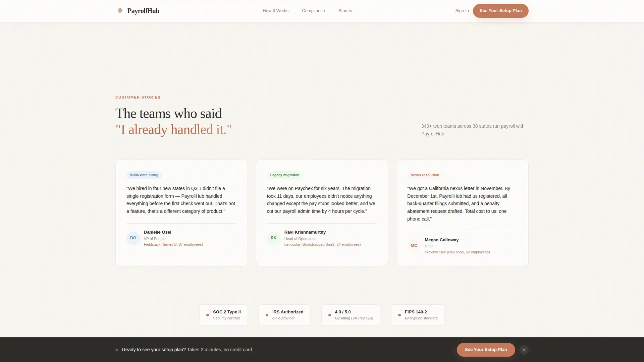The height and width of the screenshot is (362, 644).
Task: Click the quote about hiring in four new states
Action: [x=181, y=200]
